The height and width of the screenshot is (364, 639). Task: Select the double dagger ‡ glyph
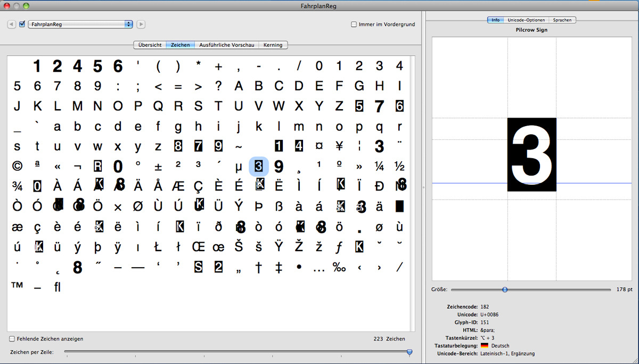click(278, 267)
